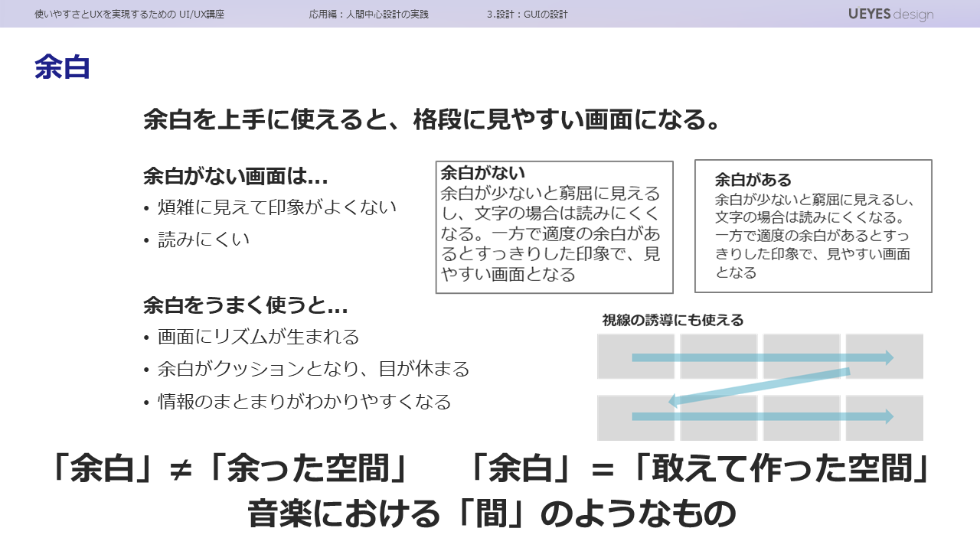980x551 pixels.
Task: Click the 余白をうまく使うと… heading
Action: click(x=246, y=307)
